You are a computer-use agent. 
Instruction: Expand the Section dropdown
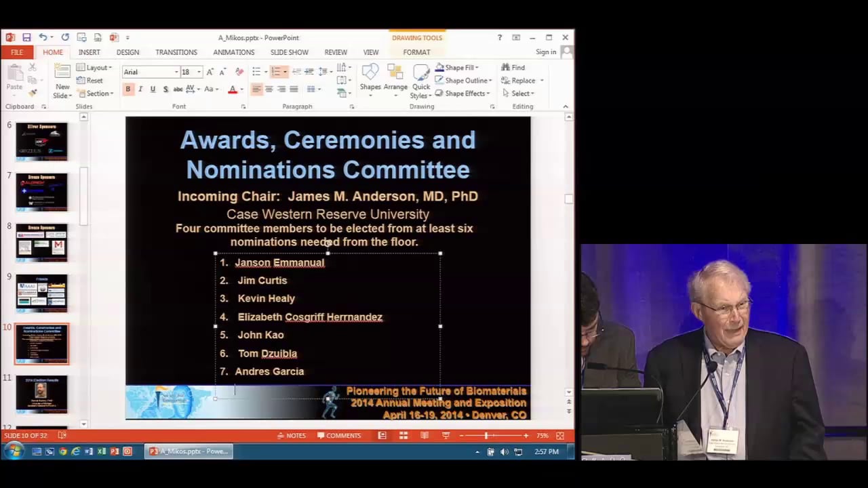pyautogui.click(x=95, y=94)
